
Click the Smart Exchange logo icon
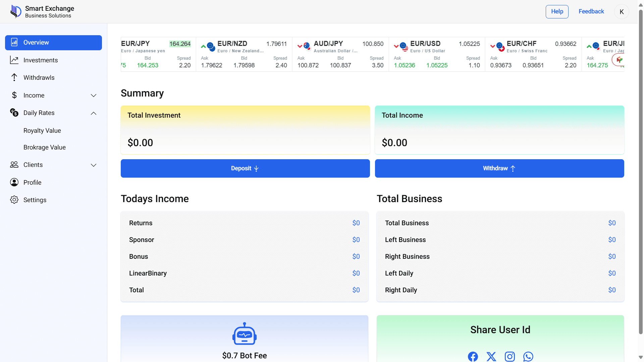tap(15, 11)
